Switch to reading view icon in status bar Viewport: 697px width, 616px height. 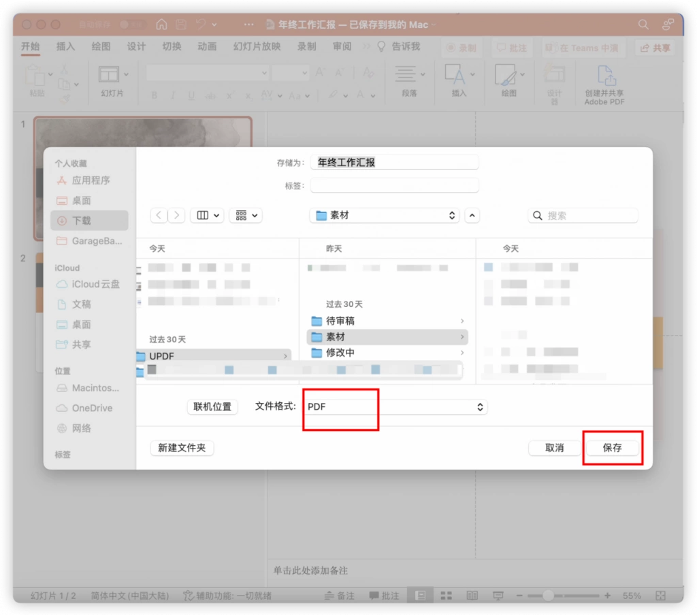point(472,596)
